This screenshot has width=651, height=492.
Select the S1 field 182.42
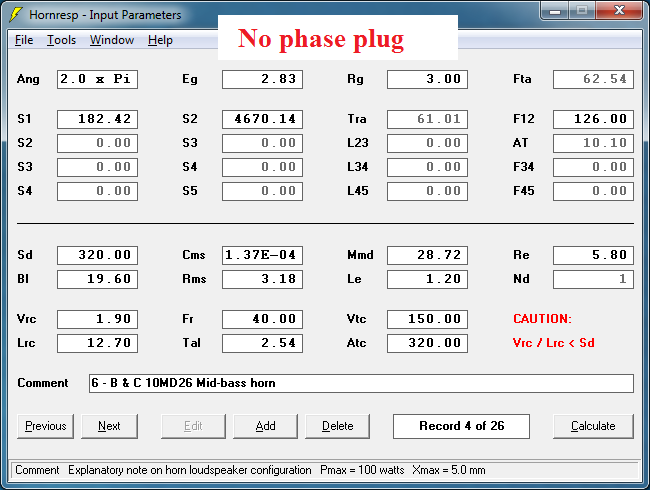coord(97,119)
